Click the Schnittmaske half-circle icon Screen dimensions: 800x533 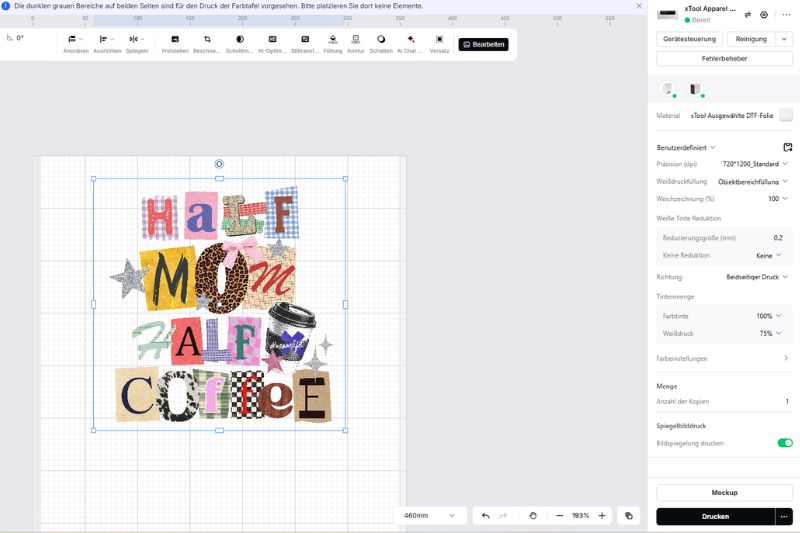tap(240, 39)
